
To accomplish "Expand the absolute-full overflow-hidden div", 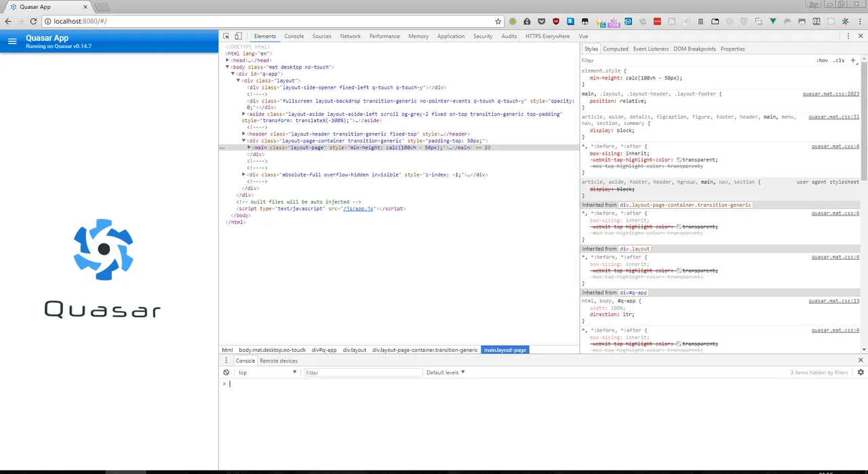I will coord(244,174).
